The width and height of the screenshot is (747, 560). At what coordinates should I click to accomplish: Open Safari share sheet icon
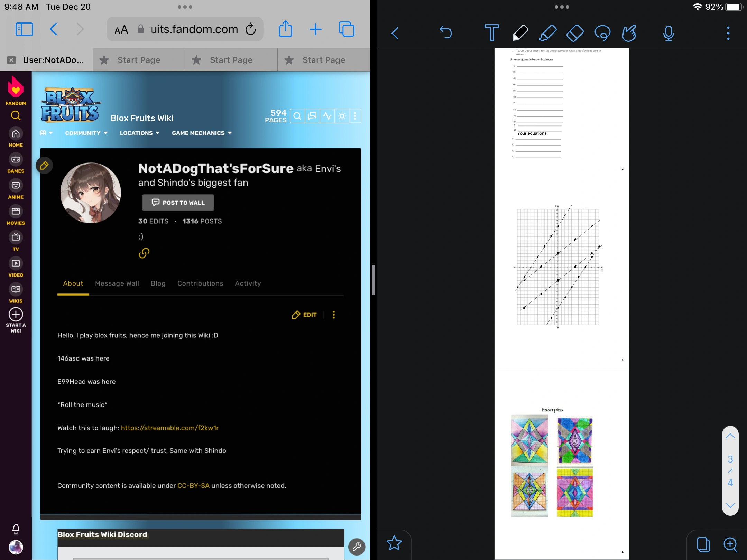click(285, 29)
